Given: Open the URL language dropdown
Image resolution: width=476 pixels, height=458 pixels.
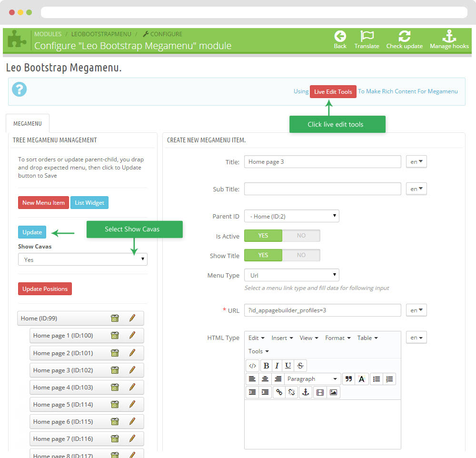Looking at the screenshot, I should click(416, 310).
